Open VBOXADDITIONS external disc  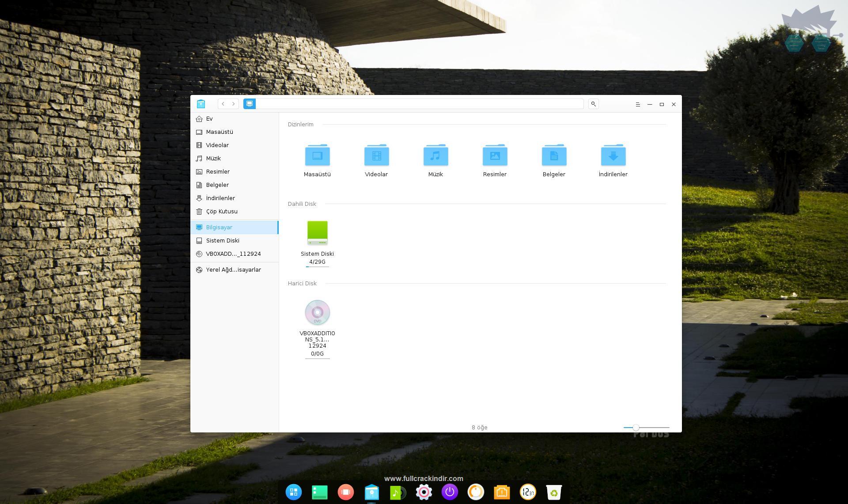point(317,312)
